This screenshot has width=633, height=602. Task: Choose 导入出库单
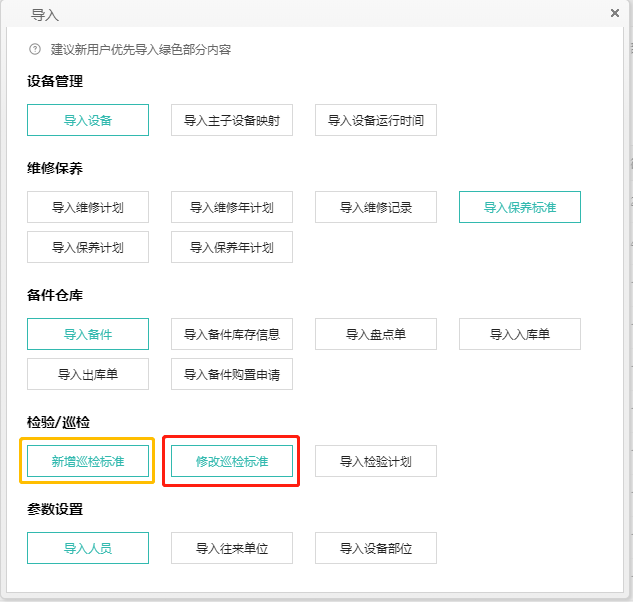pyautogui.click(x=88, y=374)
